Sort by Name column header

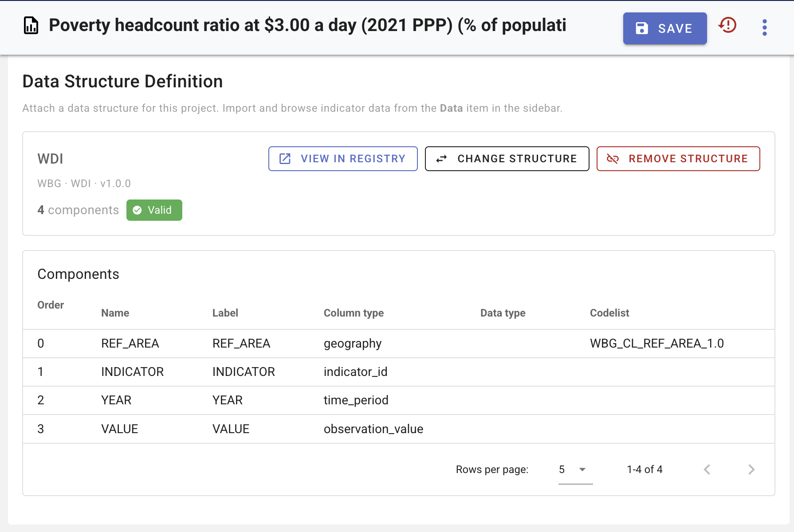tap(115, 313)
